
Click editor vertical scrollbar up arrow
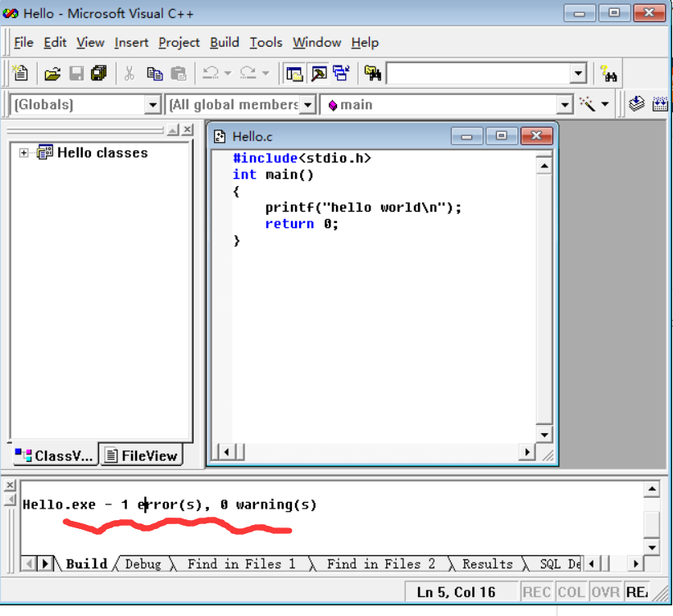544,166
